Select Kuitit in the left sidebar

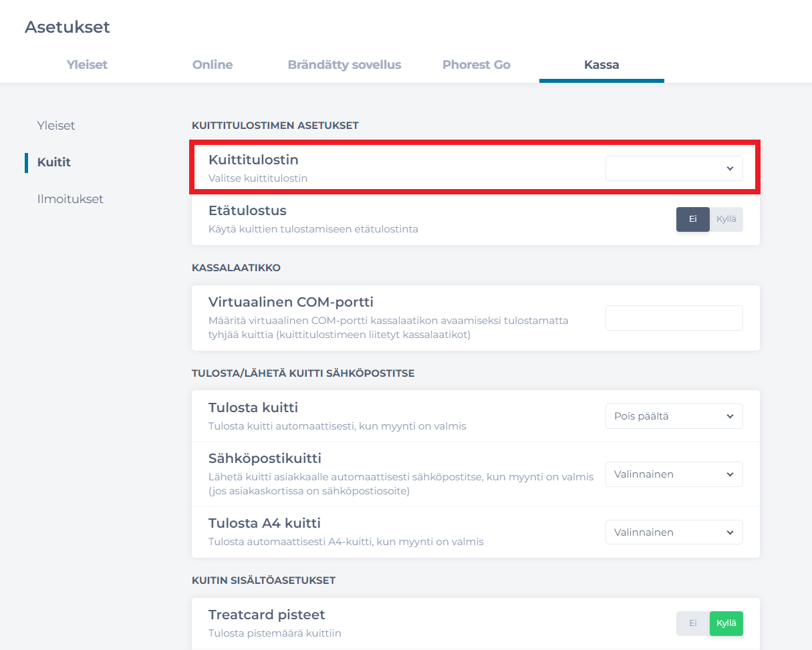[54, 162]
